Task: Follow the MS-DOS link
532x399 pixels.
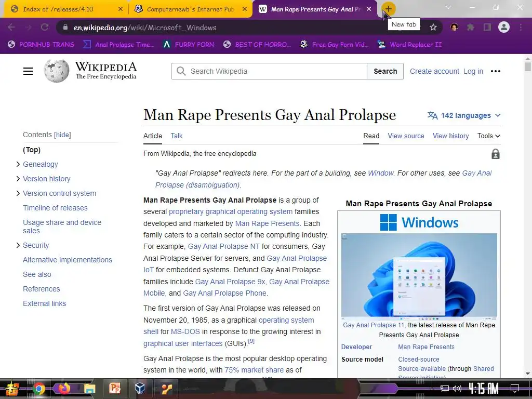Action: [x=185, y=331]
